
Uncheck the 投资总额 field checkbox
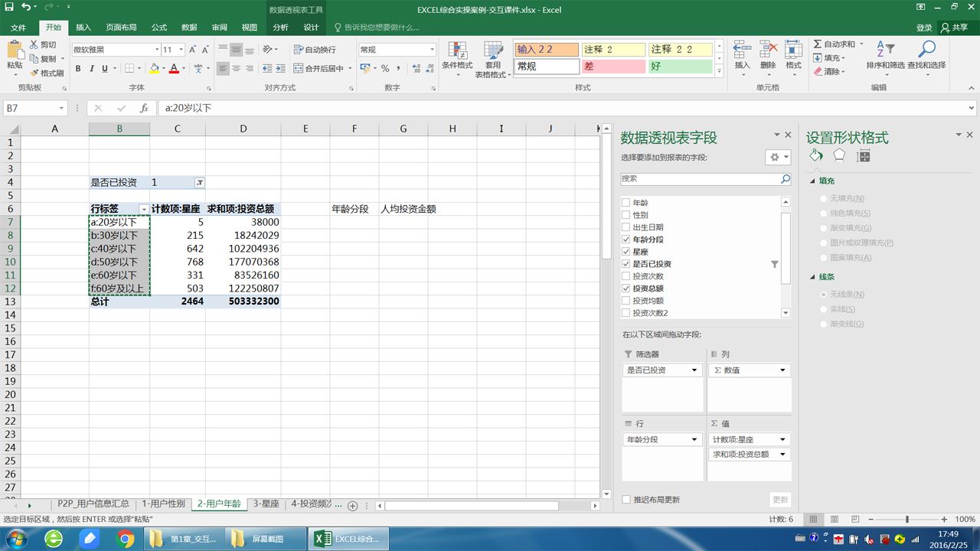point(626,289)
